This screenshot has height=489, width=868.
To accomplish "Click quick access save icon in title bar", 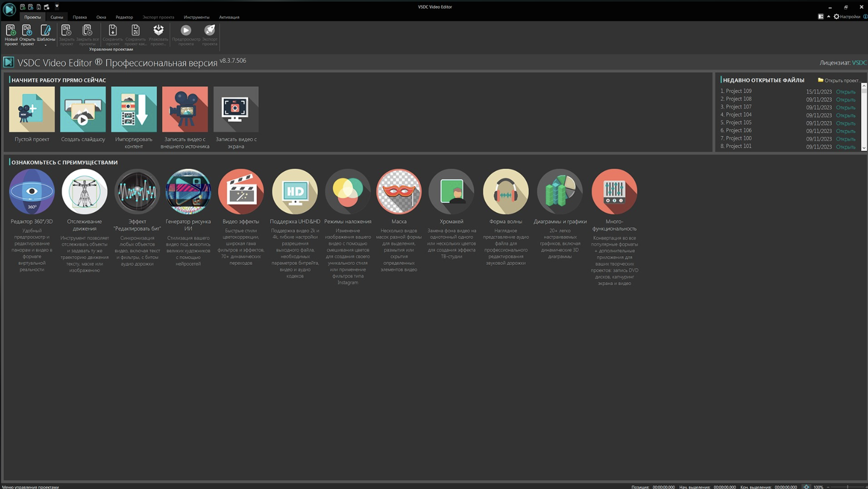I will pyautogui.click(x=39, y=7).
